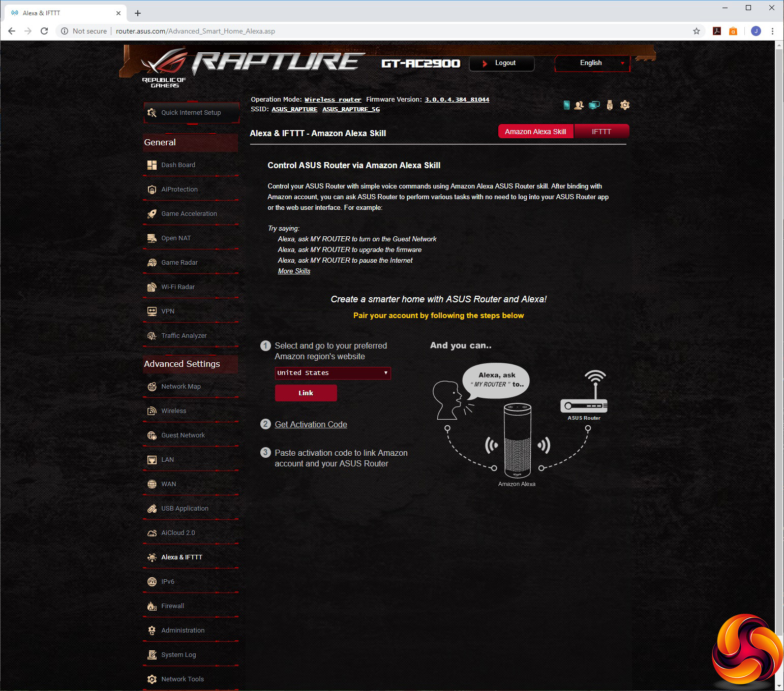Click the Traffic Analyzer icon
The width and height of the screenshot is (784, 691).
(152, 336)
